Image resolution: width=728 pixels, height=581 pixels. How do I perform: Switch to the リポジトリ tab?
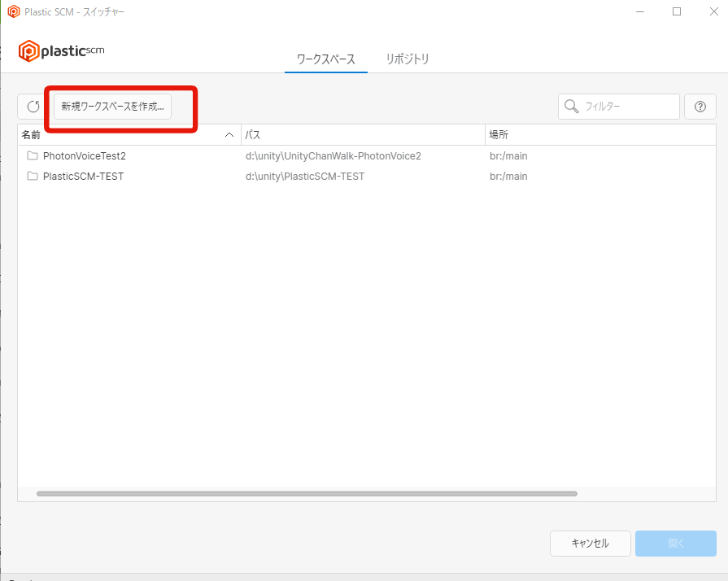pos(407,59)
